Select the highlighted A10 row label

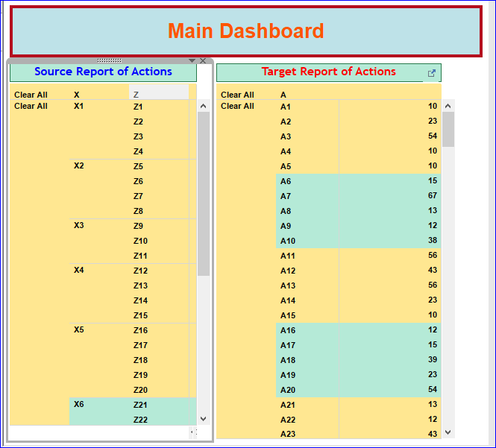point(288,241)
